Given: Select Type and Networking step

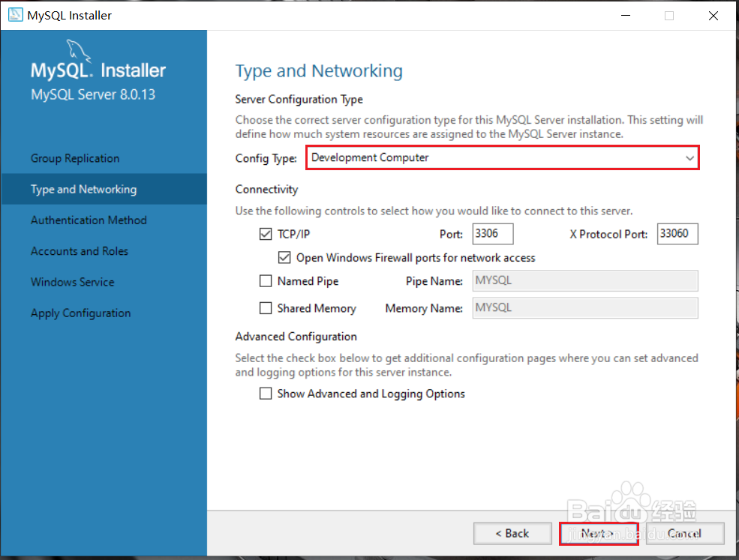Looking at the screenshot, I should coord(104,189).
